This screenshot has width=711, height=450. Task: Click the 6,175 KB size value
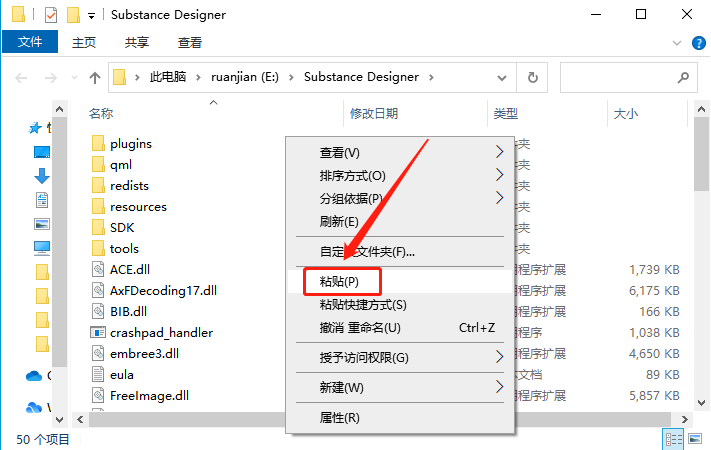tap(654, 290)
